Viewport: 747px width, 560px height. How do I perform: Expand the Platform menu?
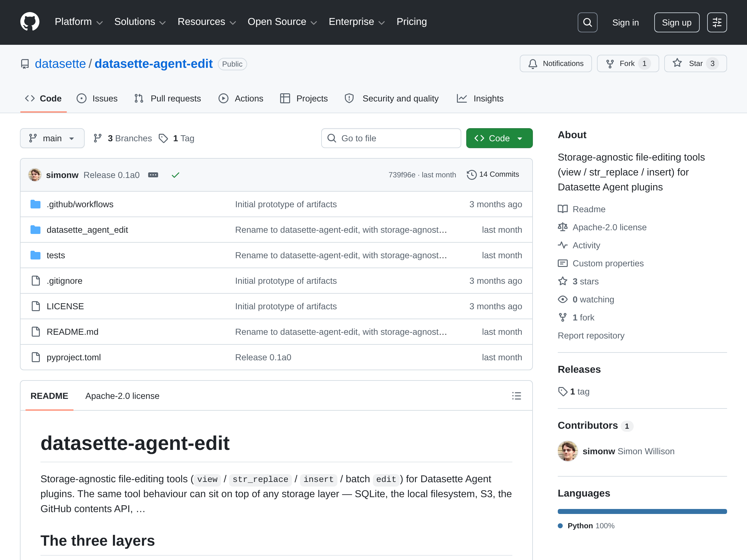click(79, 21)
